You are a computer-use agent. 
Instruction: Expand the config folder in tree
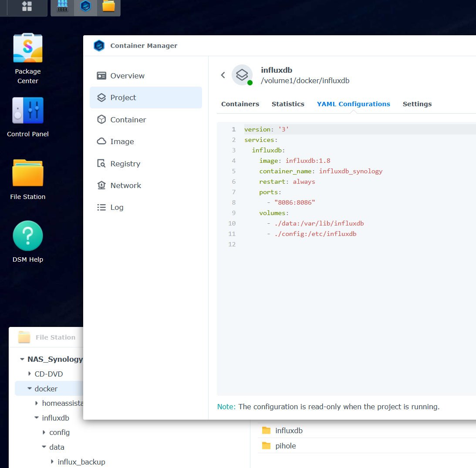pyautogui.click(x=44, y=432)
